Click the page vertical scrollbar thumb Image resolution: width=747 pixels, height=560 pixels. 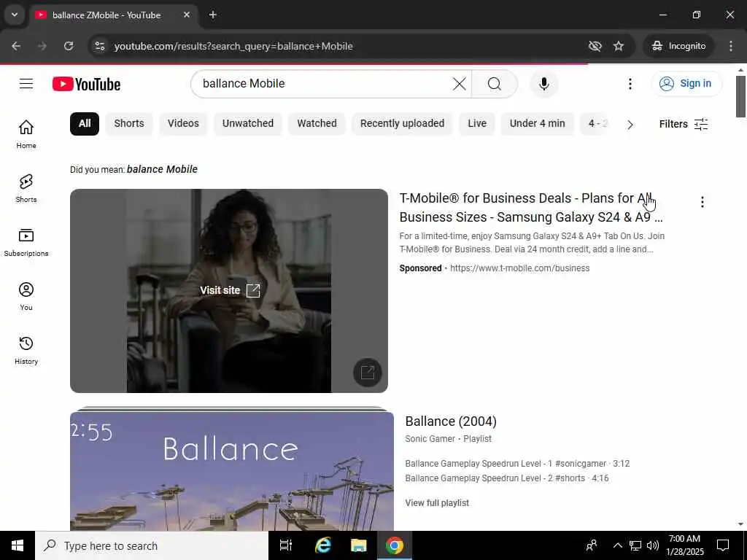point(741,96)
